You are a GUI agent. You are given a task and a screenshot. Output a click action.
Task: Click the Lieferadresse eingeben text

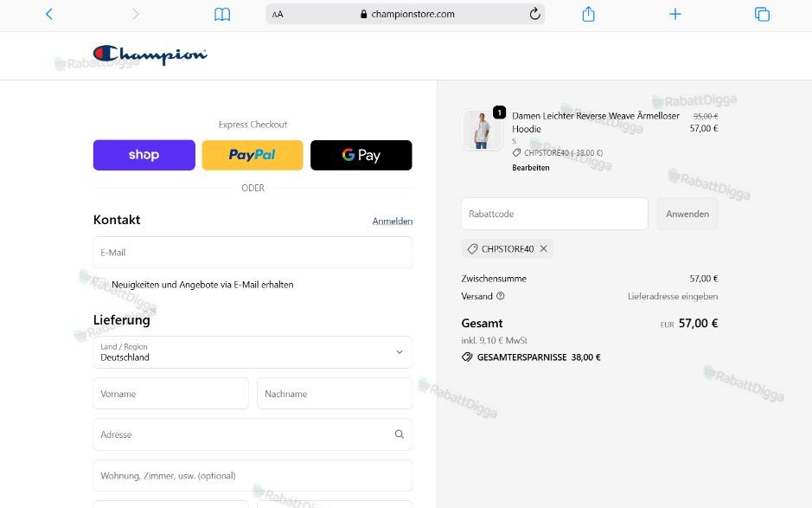[x=673, y=297]
